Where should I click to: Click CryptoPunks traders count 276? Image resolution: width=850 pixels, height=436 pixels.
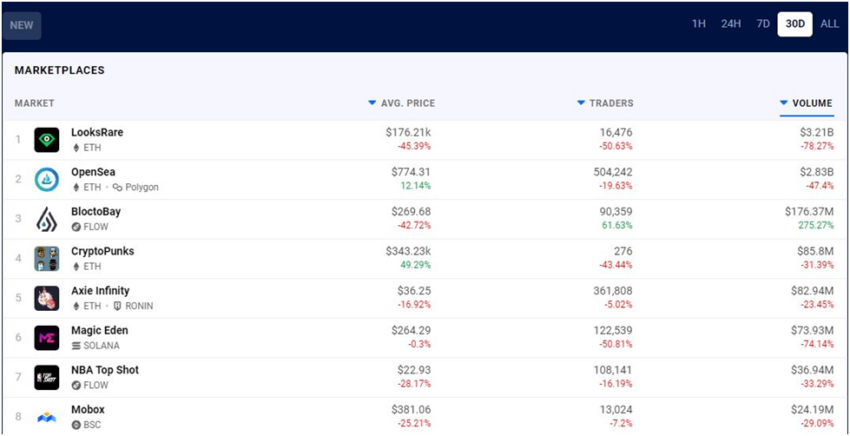622,251
